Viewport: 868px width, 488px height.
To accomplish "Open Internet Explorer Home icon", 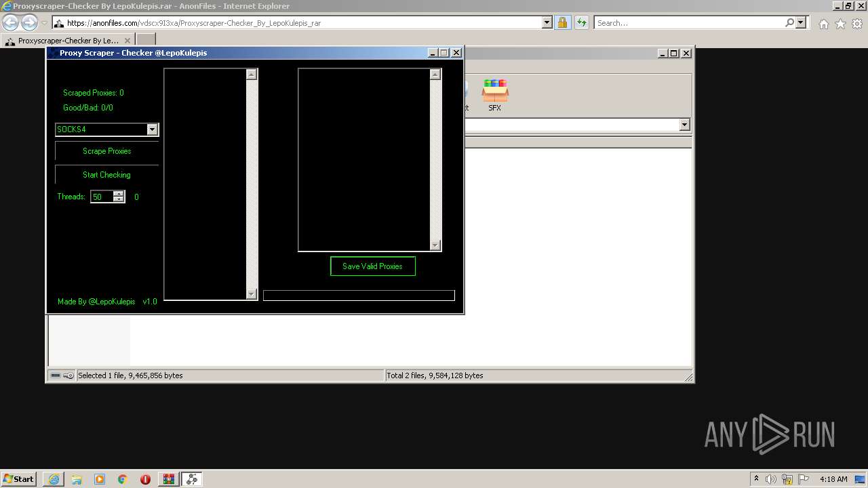I will 823,24.
